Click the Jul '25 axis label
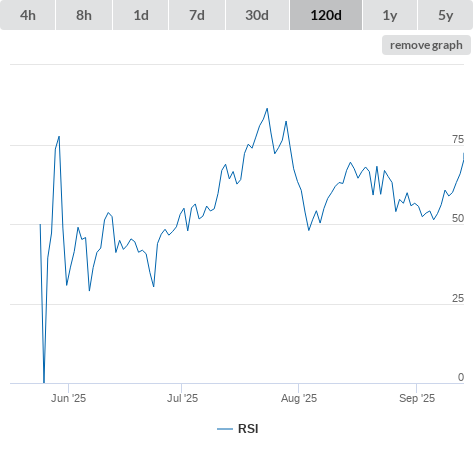The width and height of the screenshot is (474, 455). (182, 398)
